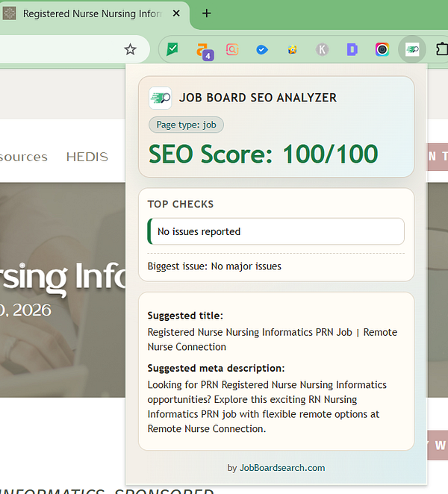The height and width of the screenshot is (494, 448).
Task: Open the green checkmark flag extension
Action: (172, 49)
